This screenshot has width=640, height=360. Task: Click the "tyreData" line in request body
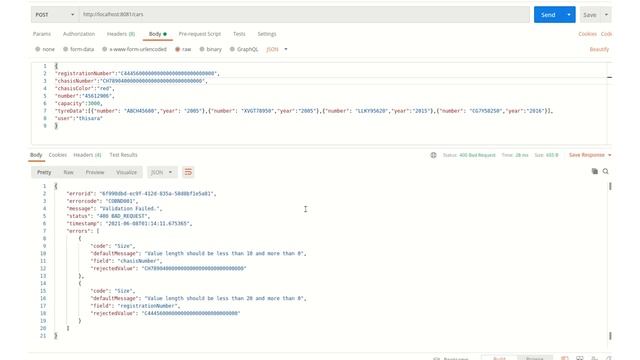click(304, 111)
